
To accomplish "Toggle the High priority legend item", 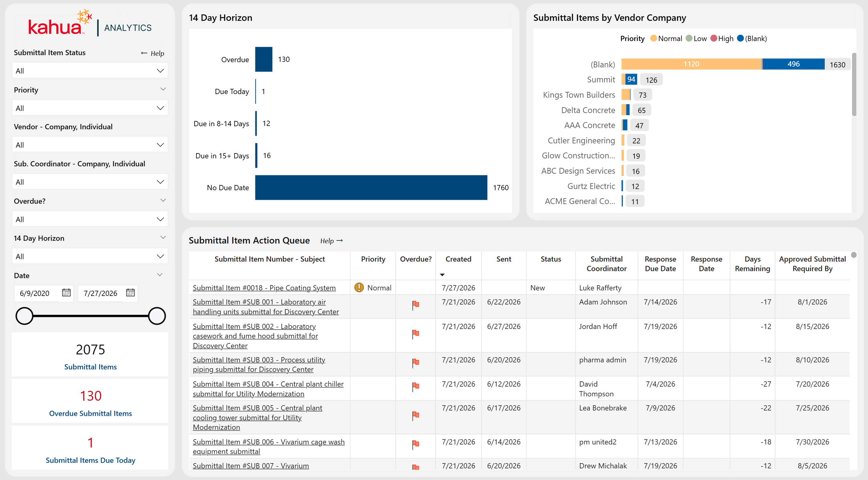I will click(722, 38).
